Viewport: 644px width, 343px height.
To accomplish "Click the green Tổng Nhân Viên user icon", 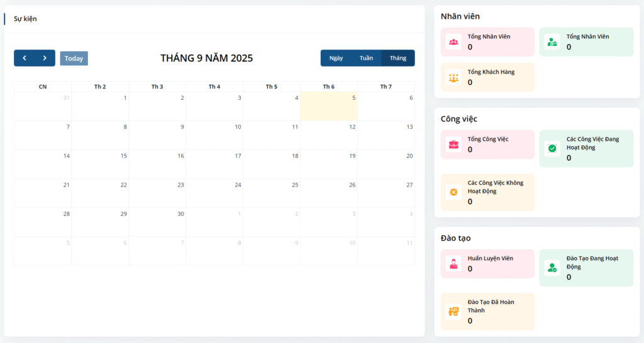I will [552, 42].
